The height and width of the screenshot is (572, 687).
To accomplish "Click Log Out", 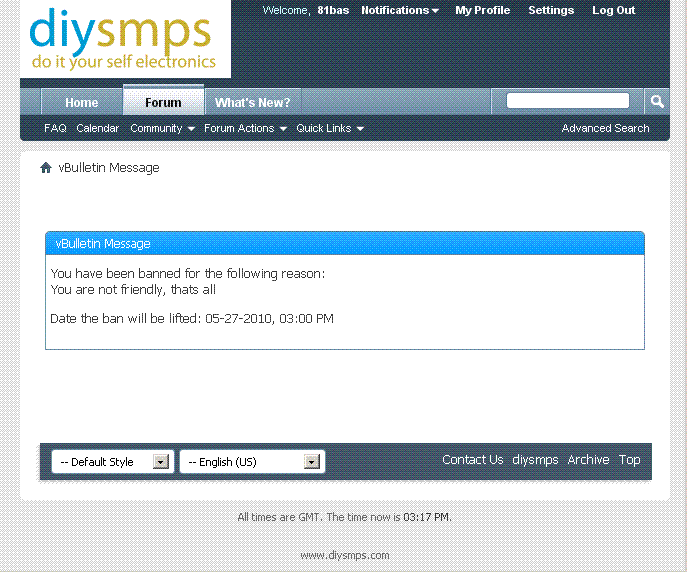I will 613,10.
